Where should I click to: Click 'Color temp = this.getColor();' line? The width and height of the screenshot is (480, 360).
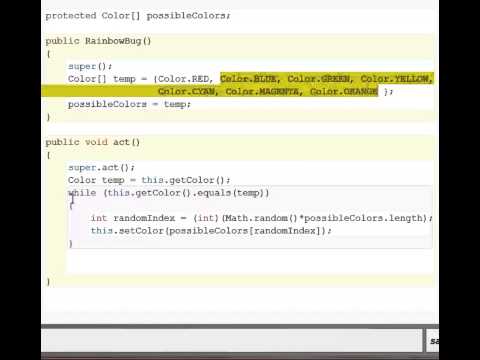149,180
